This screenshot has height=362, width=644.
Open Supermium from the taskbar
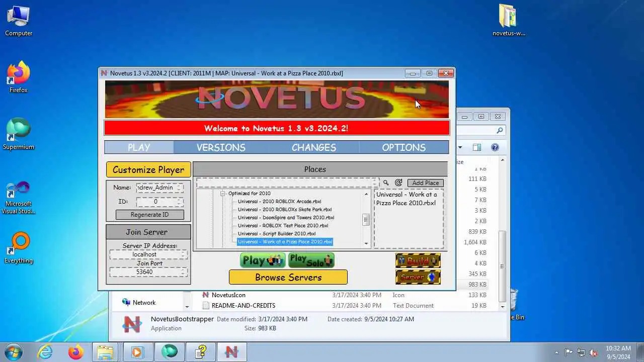pyautogui.click(x=169, y=351)
